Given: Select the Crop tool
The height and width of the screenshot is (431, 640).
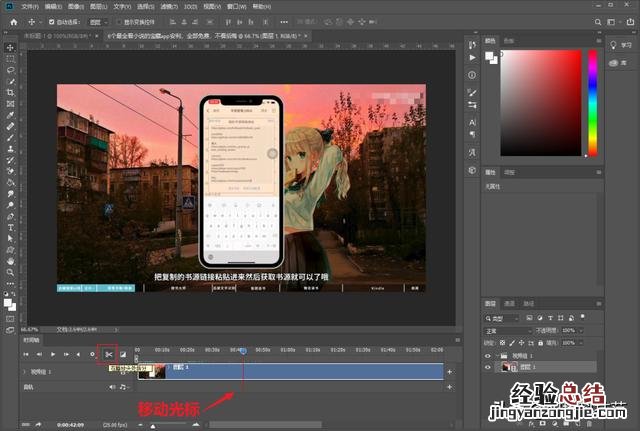Looking at the screenshot, I should pyautogui.click(x=11, y=92).
